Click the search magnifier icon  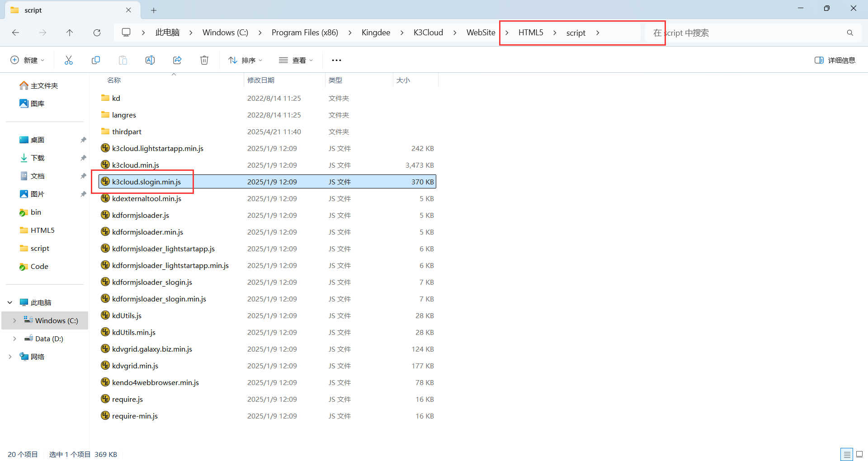(x=850, y=33)
